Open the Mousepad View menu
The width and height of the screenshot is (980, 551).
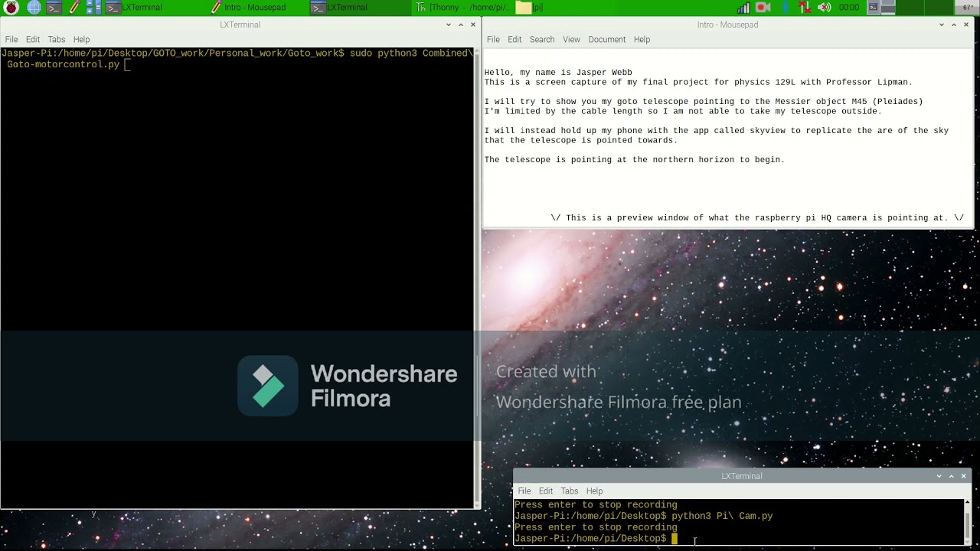click(x=572, y=39)
